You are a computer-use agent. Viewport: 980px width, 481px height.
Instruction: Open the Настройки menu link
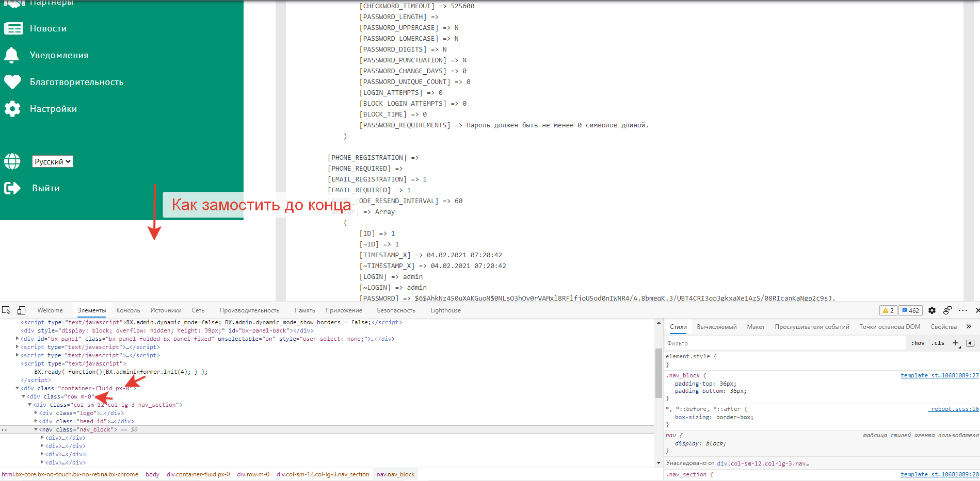tap(53, 109)
